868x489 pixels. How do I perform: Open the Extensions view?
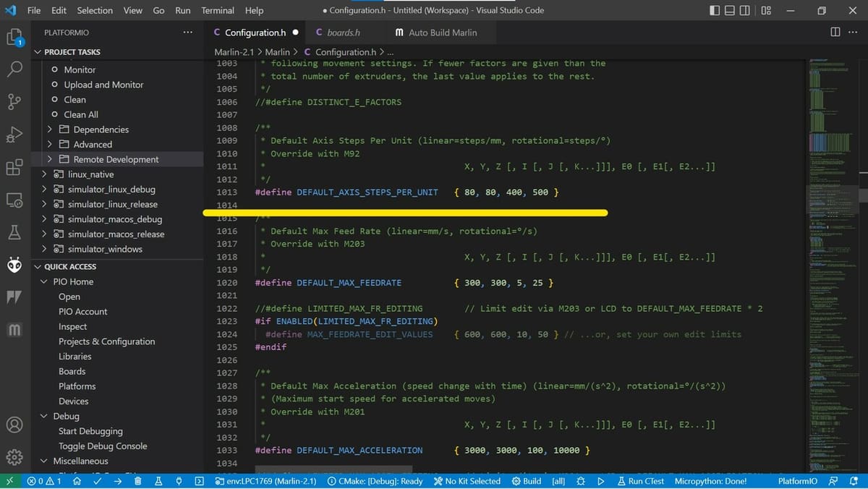point(14,168)
